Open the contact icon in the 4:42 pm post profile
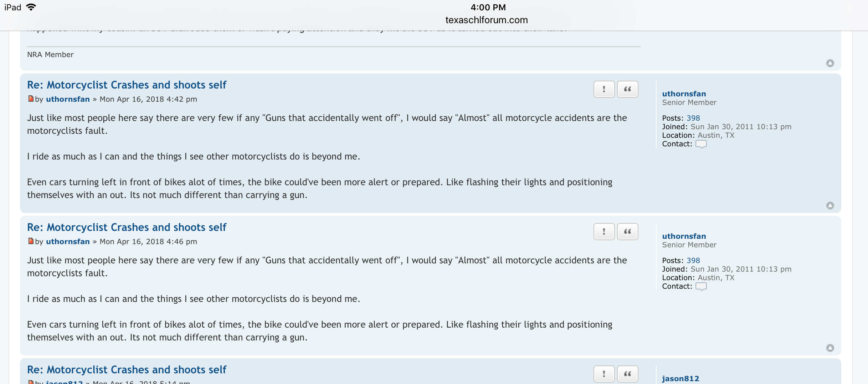Viewport: 868px width, 384px height. tap(701, 144)
